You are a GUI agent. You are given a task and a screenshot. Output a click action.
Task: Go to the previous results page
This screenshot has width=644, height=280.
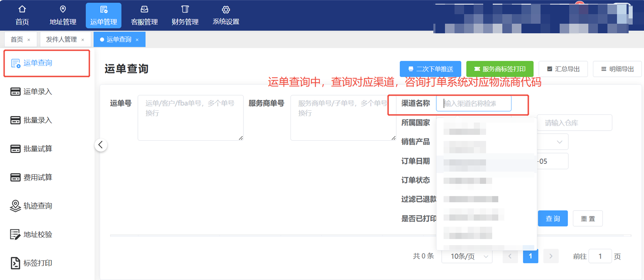point(510,256)
